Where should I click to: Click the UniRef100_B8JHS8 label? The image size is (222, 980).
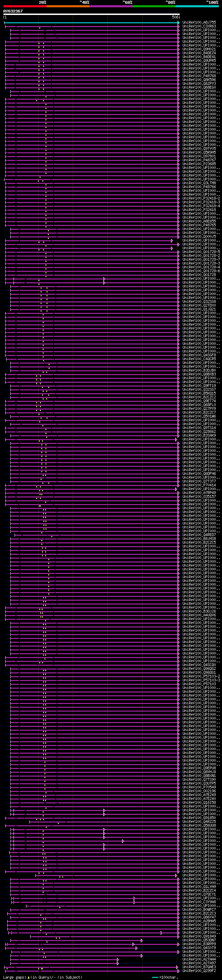199,538
